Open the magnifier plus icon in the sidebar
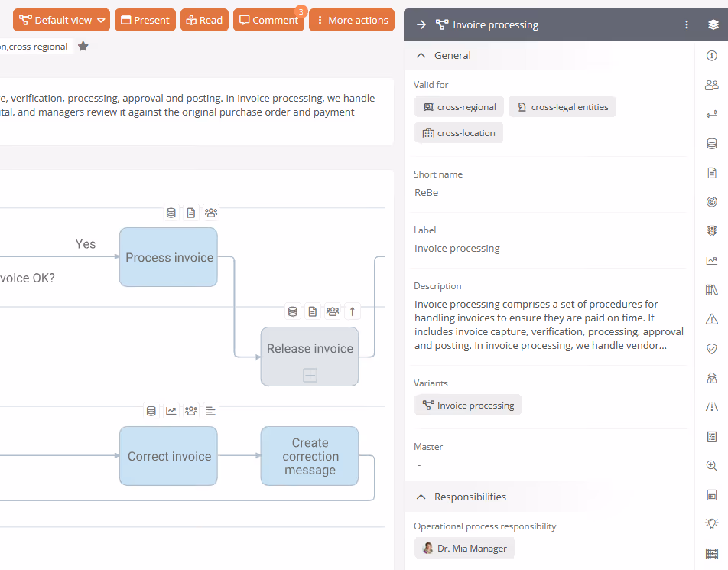Viewport: 728px width, 570px height. point(711,465)
